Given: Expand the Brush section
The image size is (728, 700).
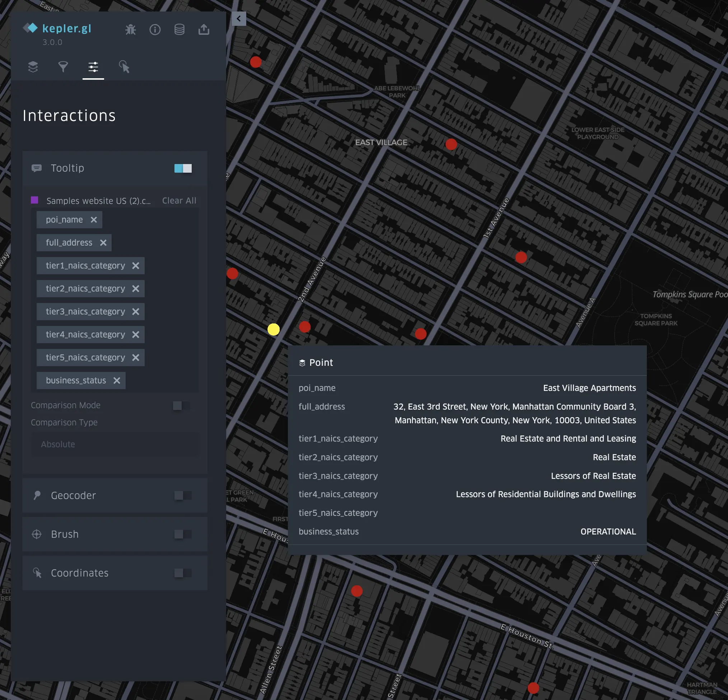Looking at the screenshot, I should coord(65,535).
